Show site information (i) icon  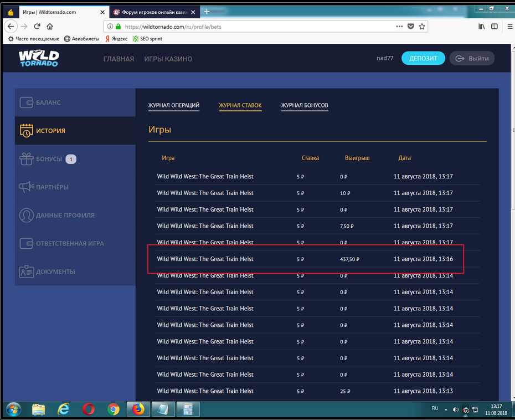point(110,26)
